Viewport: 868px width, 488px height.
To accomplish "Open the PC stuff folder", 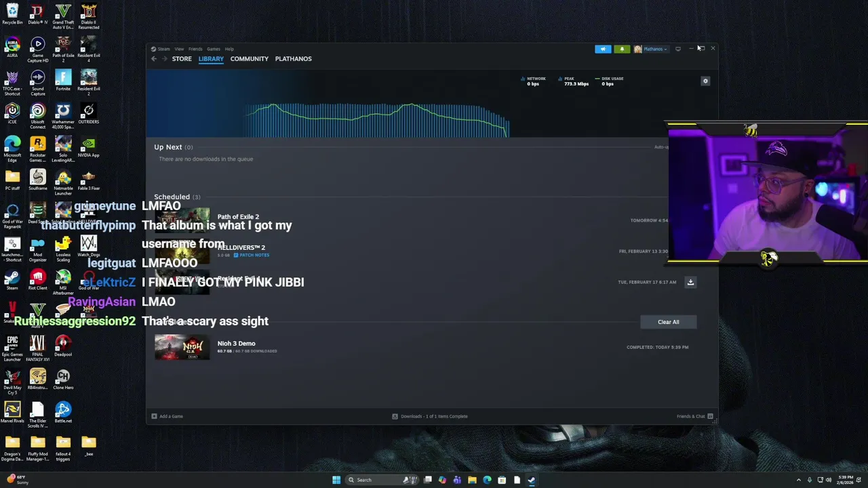I will pyautogui.click(x=12, y=181).
